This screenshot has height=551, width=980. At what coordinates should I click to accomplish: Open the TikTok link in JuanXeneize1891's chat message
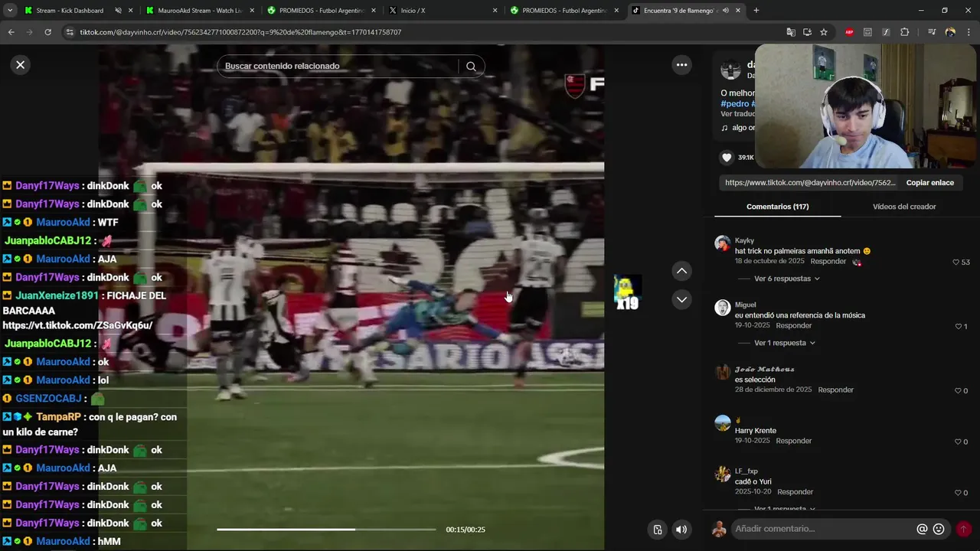77,325
